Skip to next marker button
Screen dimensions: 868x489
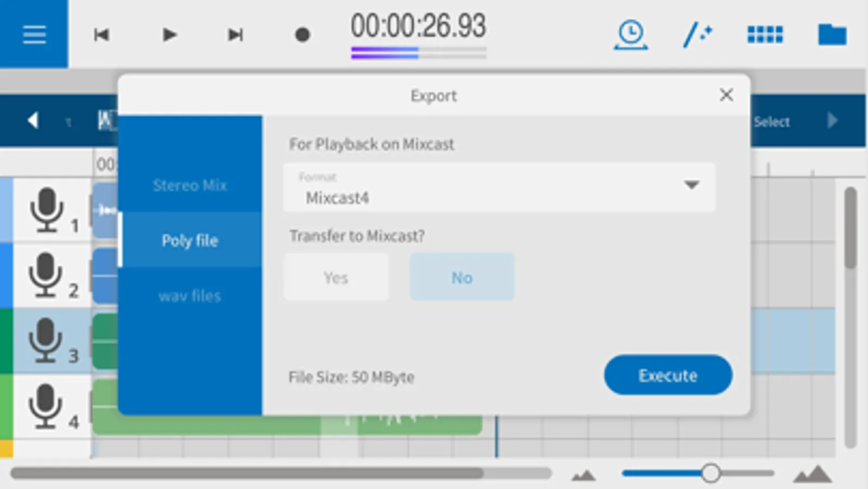pyautogui.click(x=235, y=35)
